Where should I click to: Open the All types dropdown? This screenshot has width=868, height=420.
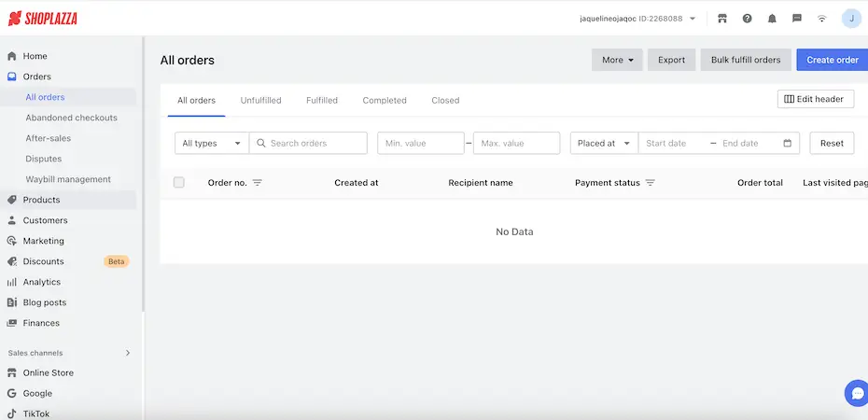pyautogui.click(x=212, y=143)
